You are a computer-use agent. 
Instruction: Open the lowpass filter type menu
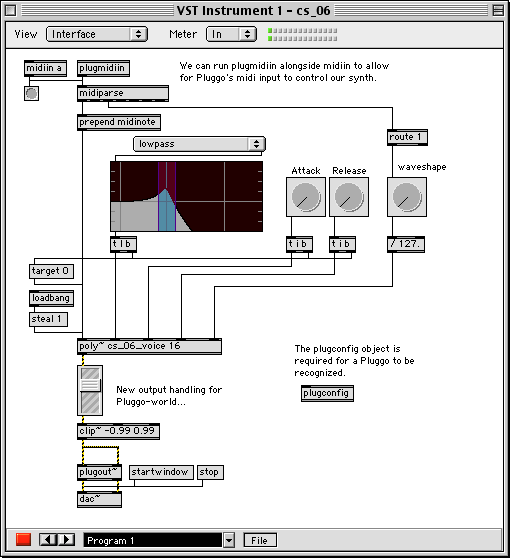coord(199,144)
